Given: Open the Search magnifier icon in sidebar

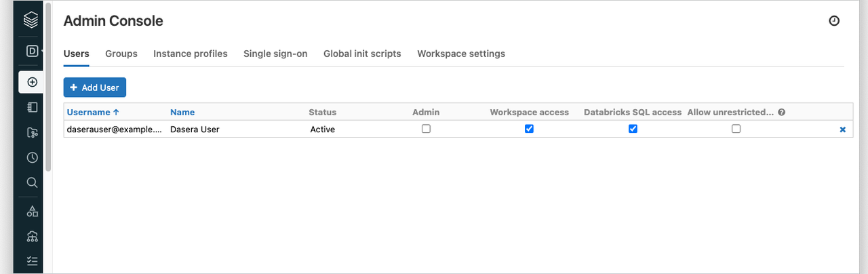Looking at the screenshot, I should click(32, 182).
